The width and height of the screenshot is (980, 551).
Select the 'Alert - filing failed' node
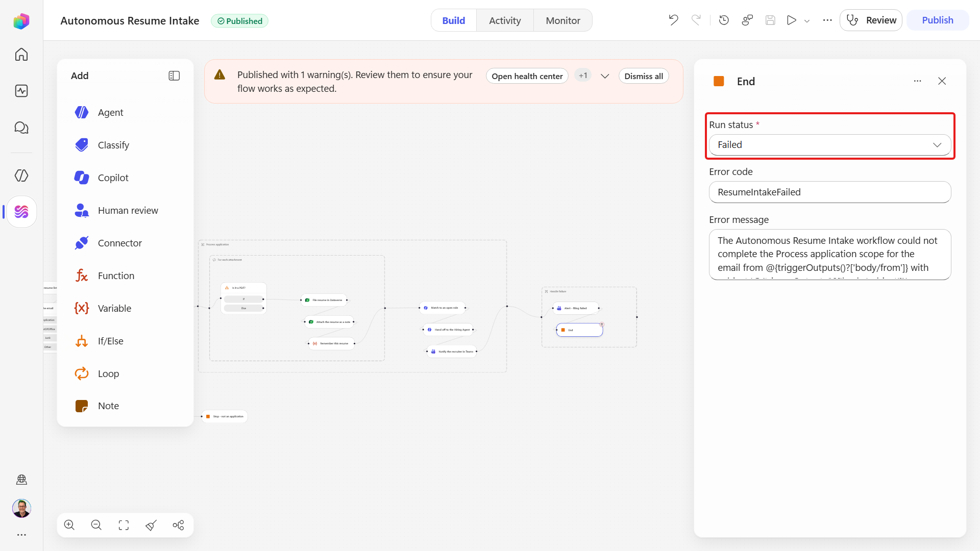576,308
